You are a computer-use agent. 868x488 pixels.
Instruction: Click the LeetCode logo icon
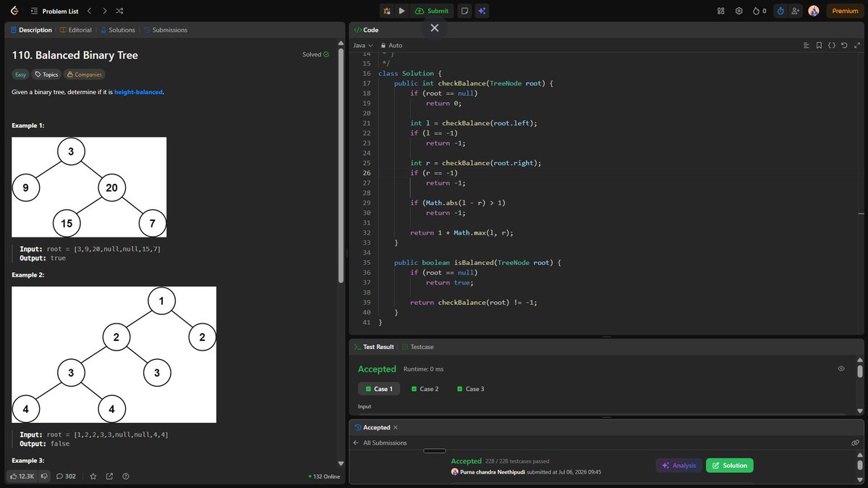[14, 11]
